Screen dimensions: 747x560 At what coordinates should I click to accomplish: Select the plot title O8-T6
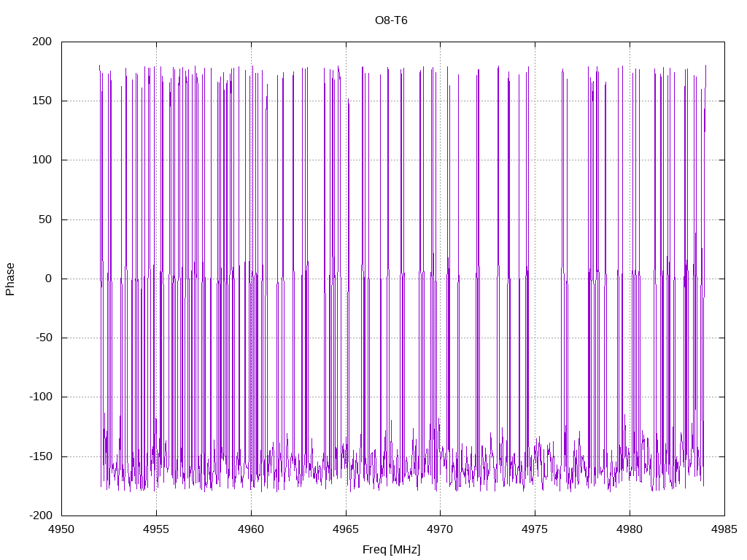391,20
